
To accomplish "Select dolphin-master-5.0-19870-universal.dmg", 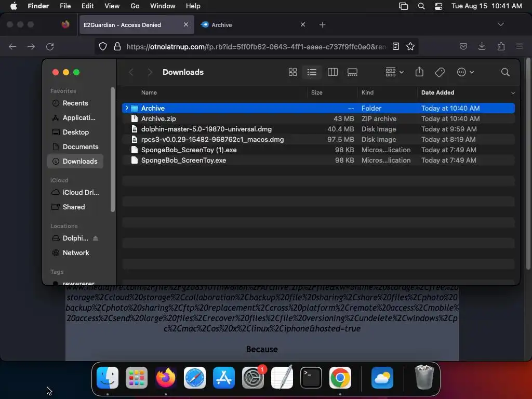I will (x=318, y=129).
